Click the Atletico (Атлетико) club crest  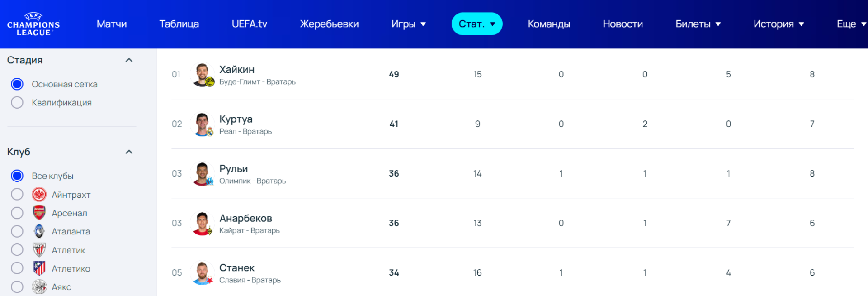pos(39,268)
